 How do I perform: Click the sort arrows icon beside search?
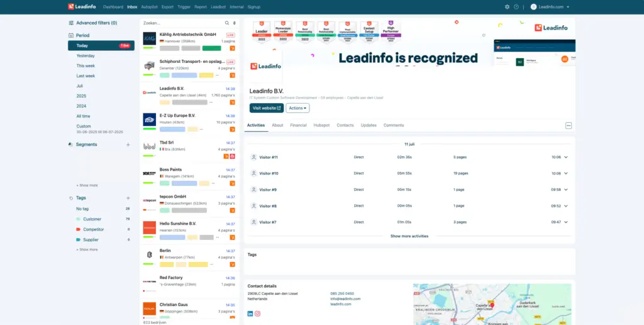click(x=234, y=23)
